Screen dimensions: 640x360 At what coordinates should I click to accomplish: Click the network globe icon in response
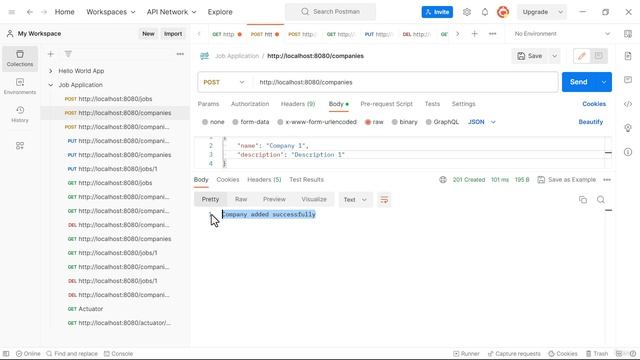tap(443, 180)
